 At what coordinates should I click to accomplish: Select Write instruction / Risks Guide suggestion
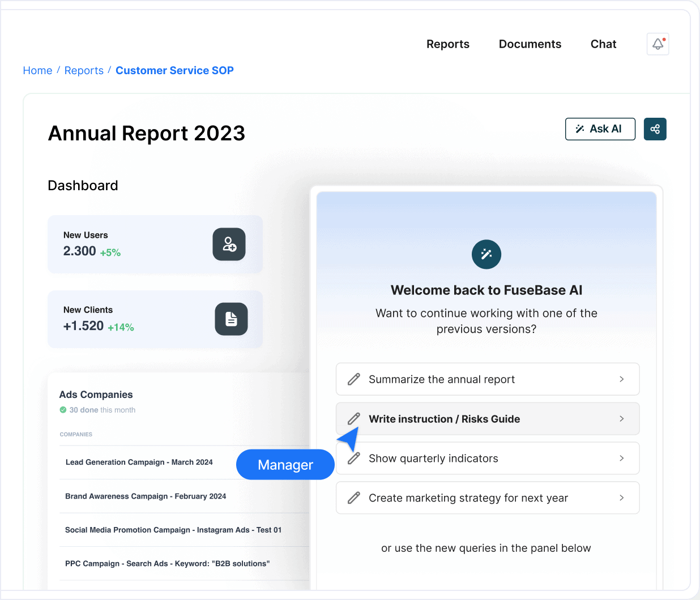click(488, 419)
